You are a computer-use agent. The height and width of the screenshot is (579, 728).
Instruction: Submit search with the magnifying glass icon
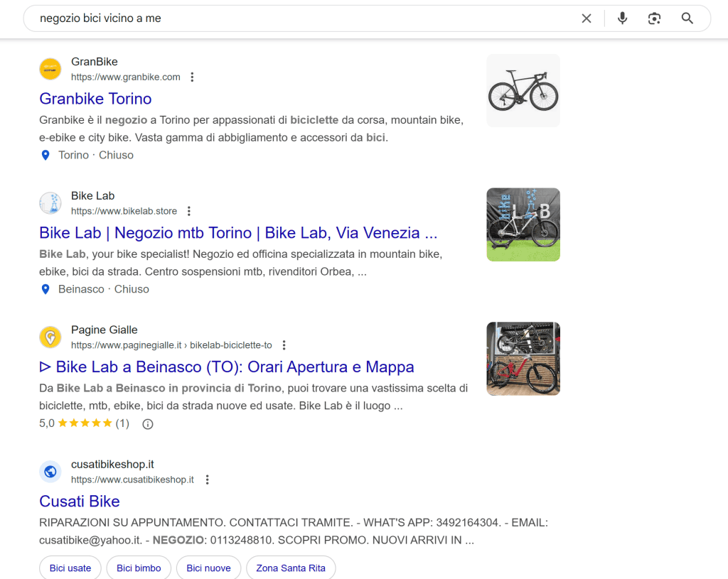pyautogui.click(x=687, y=18)
